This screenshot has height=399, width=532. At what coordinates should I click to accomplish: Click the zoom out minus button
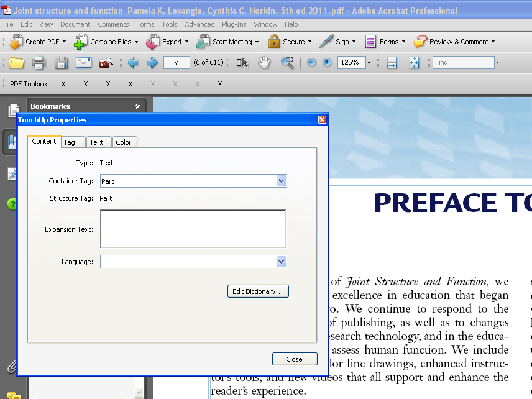(311, 62)
